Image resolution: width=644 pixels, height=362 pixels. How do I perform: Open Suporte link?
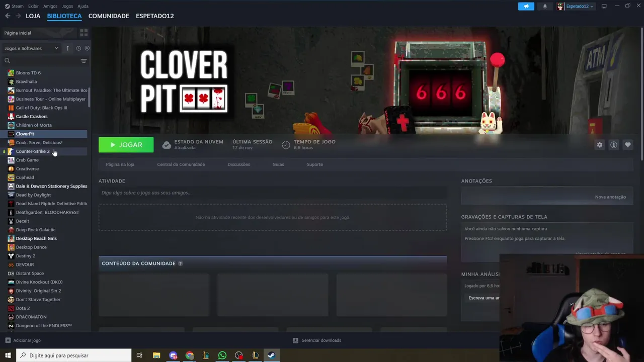pos(315,164)
